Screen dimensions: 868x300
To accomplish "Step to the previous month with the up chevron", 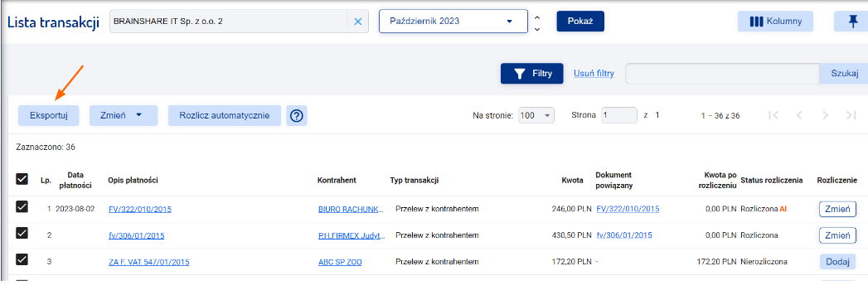I will coord(536,16).
